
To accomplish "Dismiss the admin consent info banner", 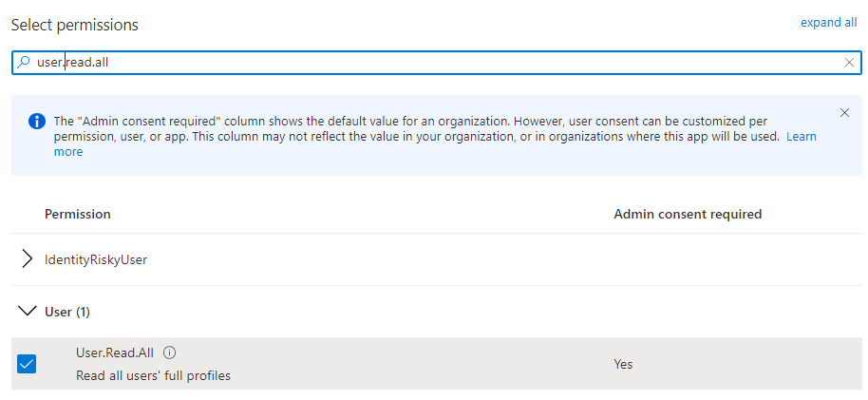I will click(844, 113).
